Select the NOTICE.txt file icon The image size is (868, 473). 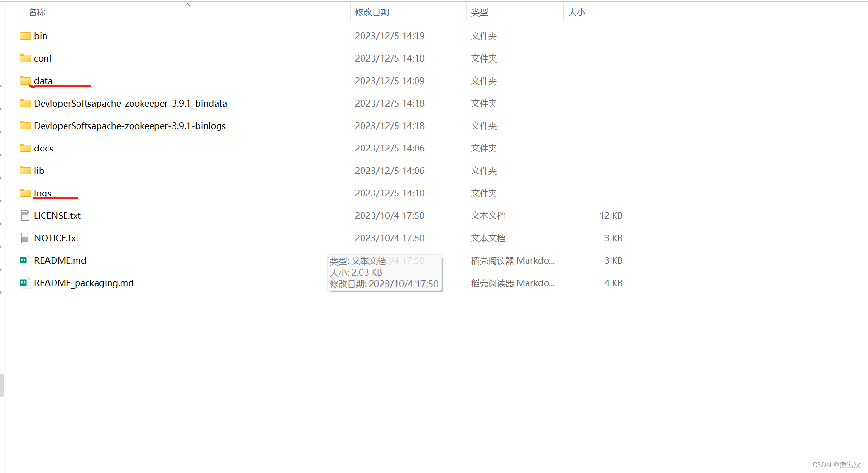click(x=25, y=238)
